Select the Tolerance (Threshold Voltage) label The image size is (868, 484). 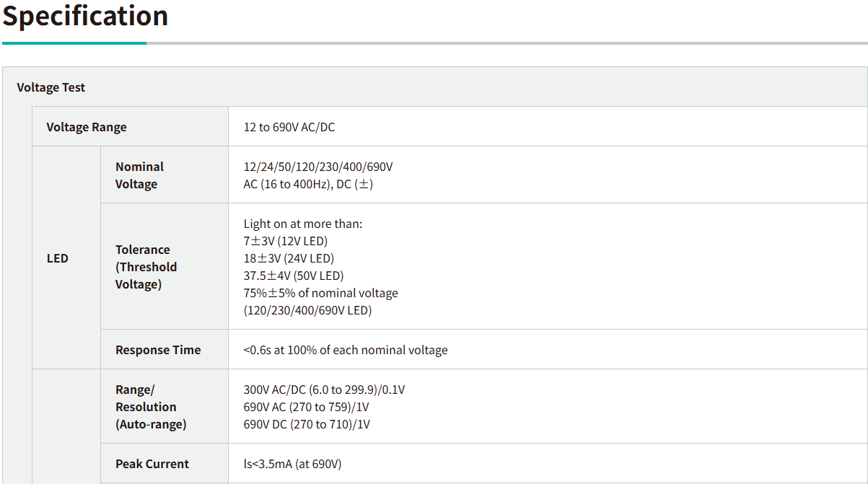(146, 267)
